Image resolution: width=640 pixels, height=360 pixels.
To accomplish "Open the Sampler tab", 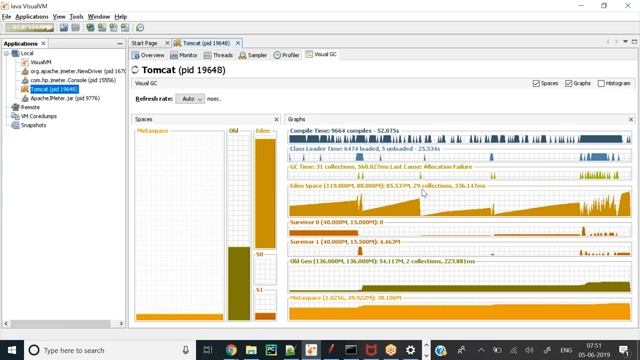I will click(x=253, y=55).
